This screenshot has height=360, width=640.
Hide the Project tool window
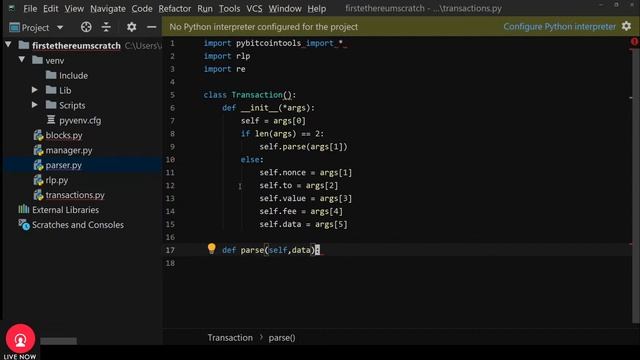pos(151,27)
